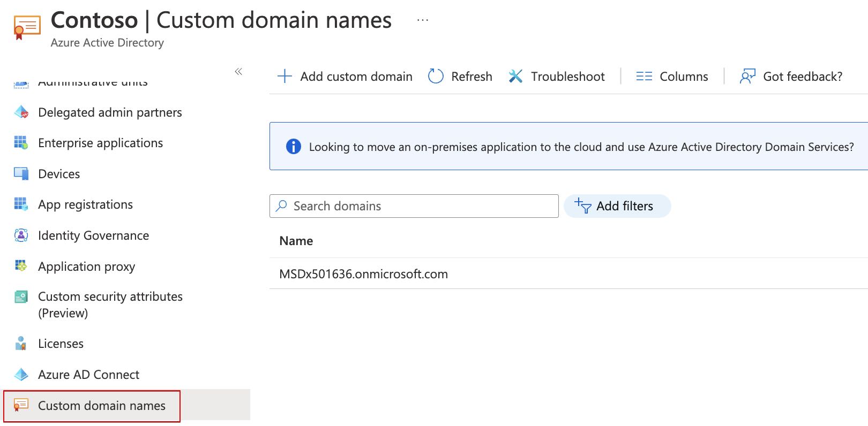Collapse the sidebar with double chevron
Image resolution: width=868 pixels, height=426 pixels.
(x=238, y=72)
